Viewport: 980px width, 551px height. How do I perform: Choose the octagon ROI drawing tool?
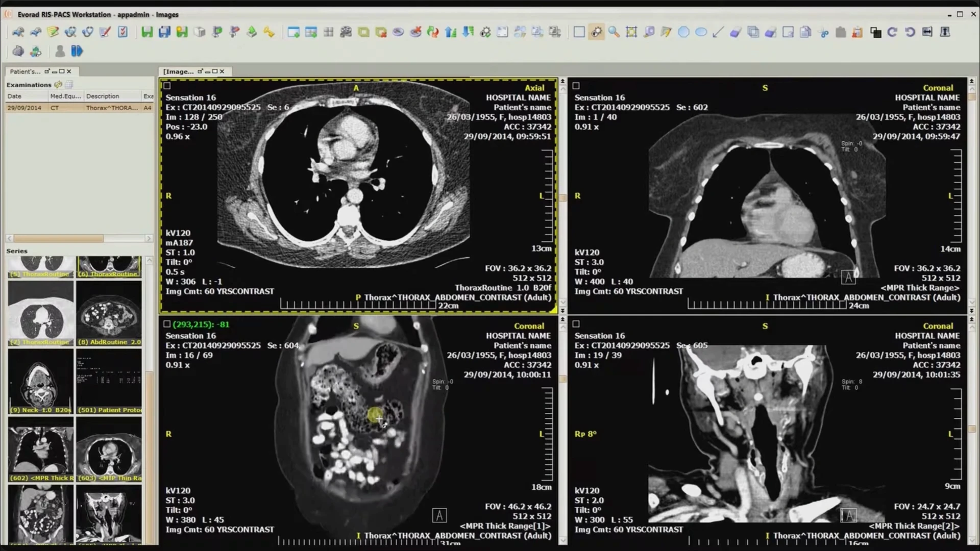click(x=683, y=32)
